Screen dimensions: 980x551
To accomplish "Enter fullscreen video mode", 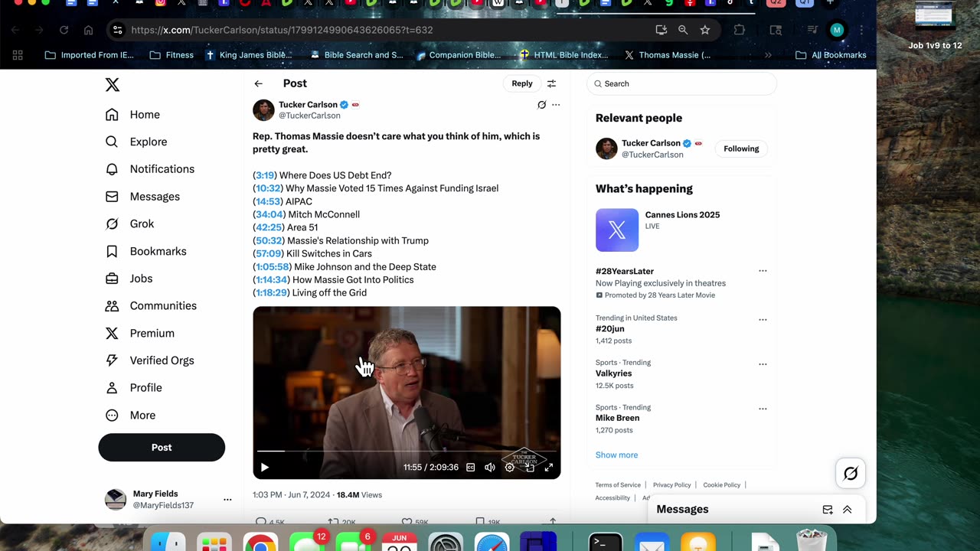I will pos(549,468).
